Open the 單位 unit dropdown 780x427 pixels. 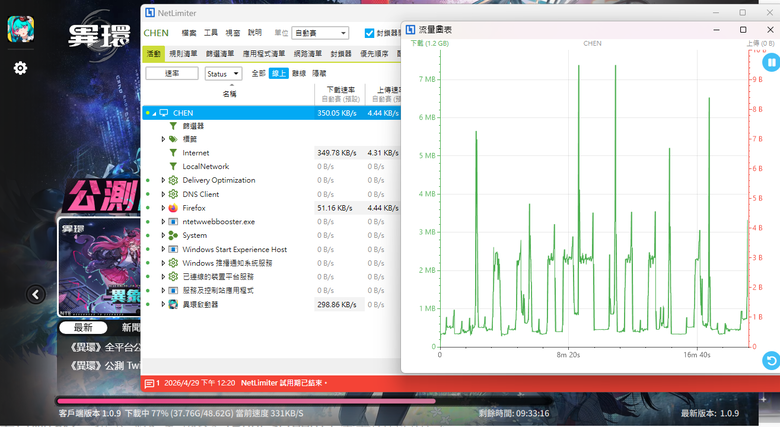click(320, 33)
